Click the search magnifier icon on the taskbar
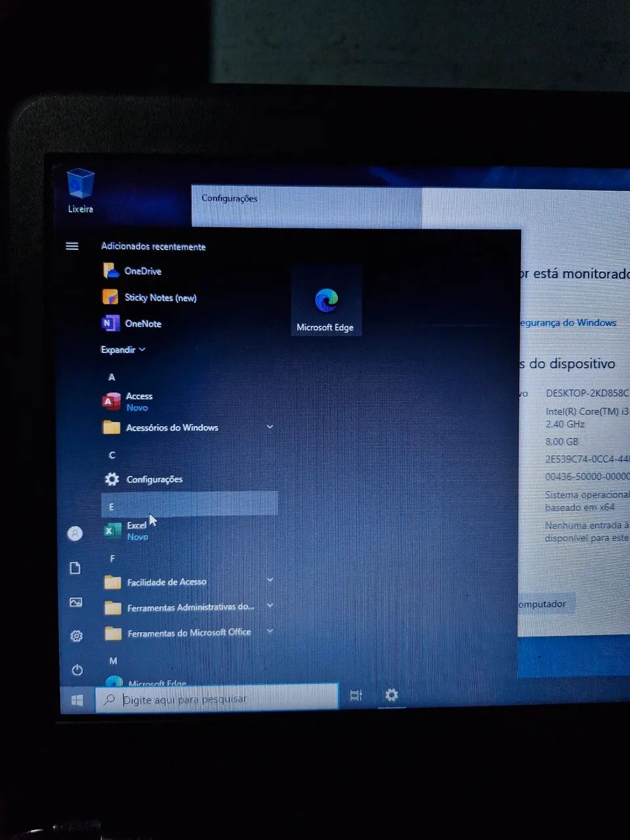 point(109,700)
